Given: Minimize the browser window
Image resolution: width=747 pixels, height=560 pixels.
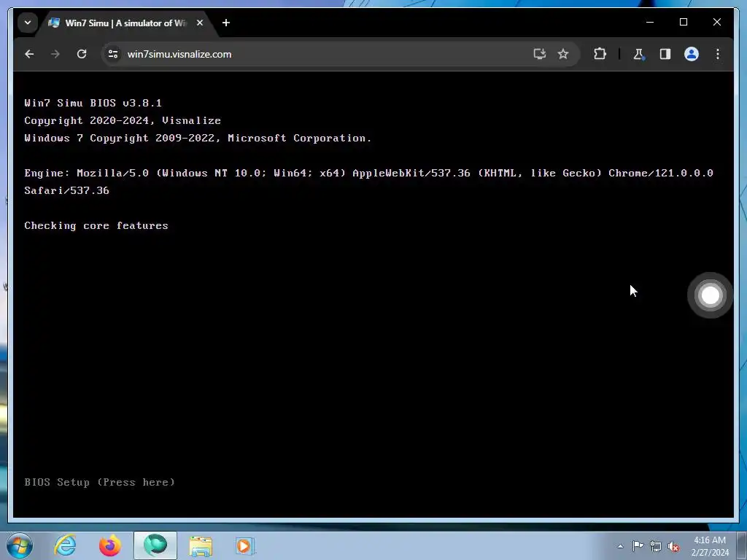Looking at the screenshot, I should (x=650, y=23).
